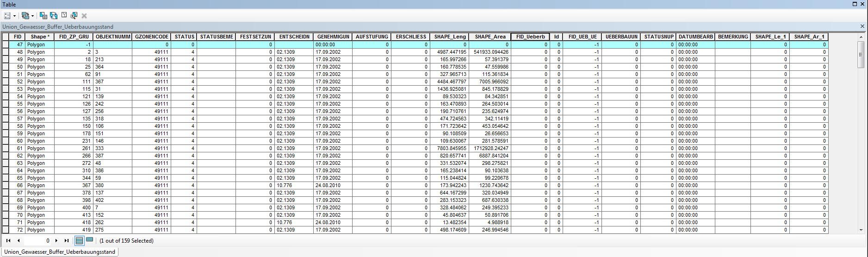This screenshot has width=868, height=257.
Task: Jump to the last record
Action: (x=67, y=241)
